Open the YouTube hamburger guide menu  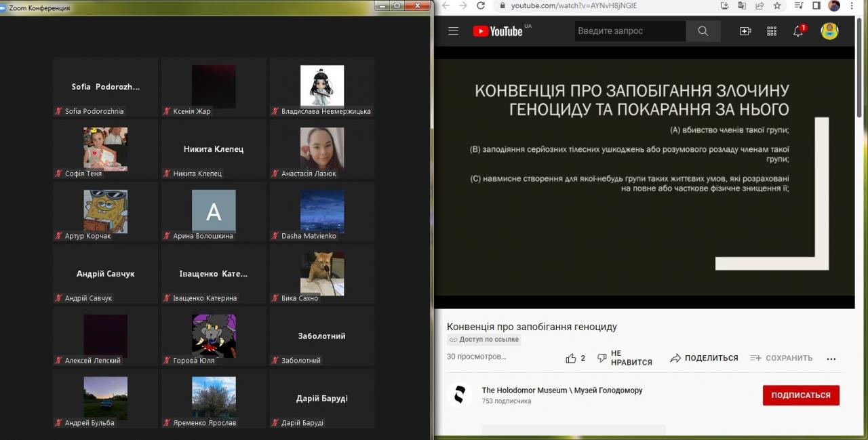pyautogui.click(x=454, y=31)
